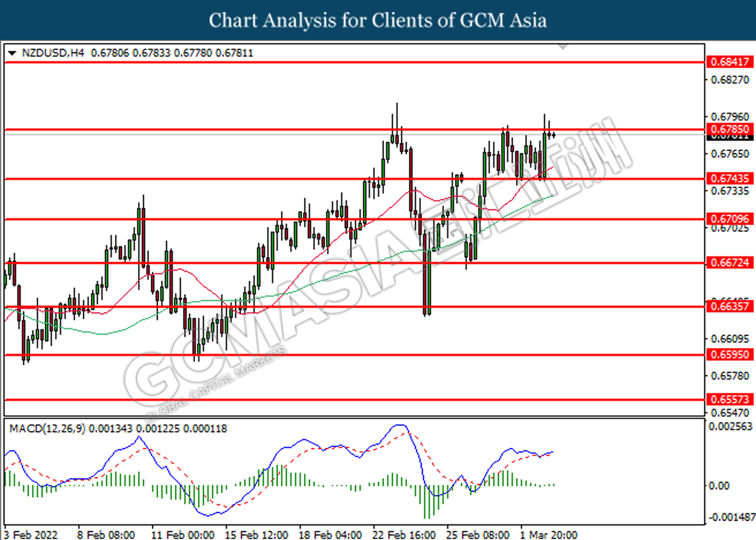The image size is (756, 540).
Task: Click the 11 Feb 00:00 time label
Action: [182, 534]
